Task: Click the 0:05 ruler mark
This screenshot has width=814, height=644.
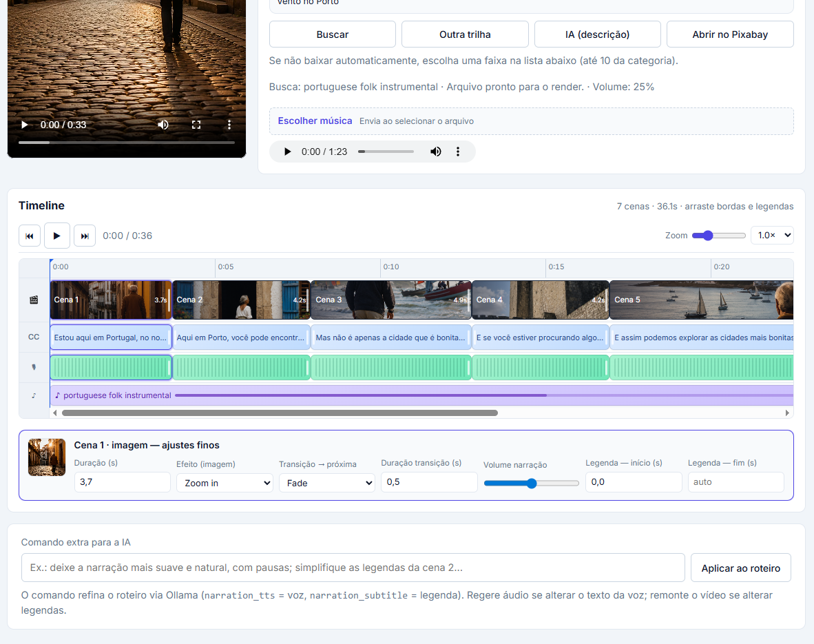Action: [226, 267]
